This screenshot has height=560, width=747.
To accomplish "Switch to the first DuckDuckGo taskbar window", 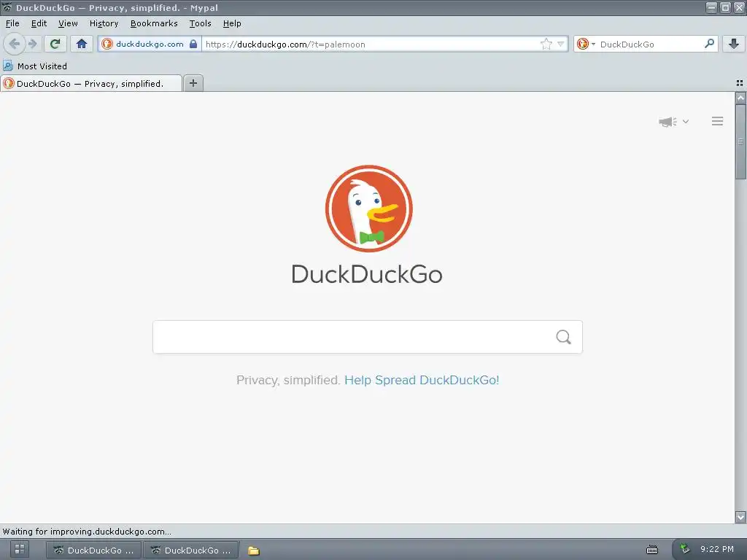I will pyautogui.click(x=94, y=550).
